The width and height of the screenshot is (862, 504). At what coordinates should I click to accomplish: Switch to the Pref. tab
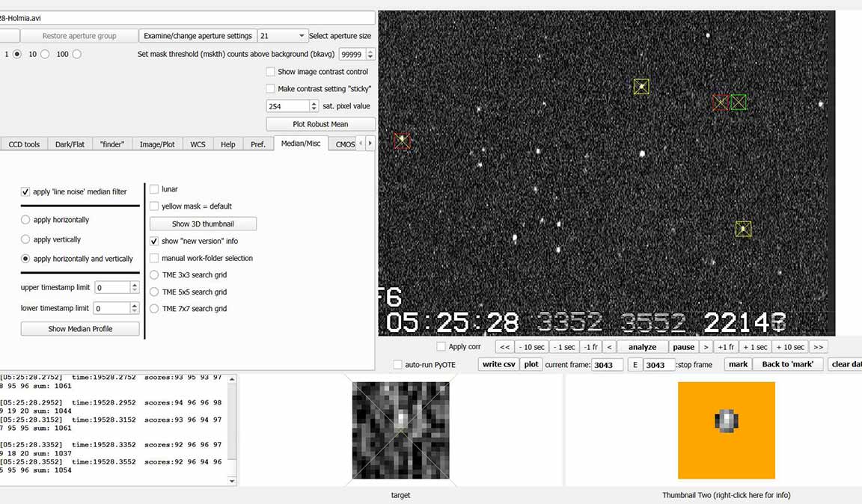pyautogui.click(x=258, y=144)
